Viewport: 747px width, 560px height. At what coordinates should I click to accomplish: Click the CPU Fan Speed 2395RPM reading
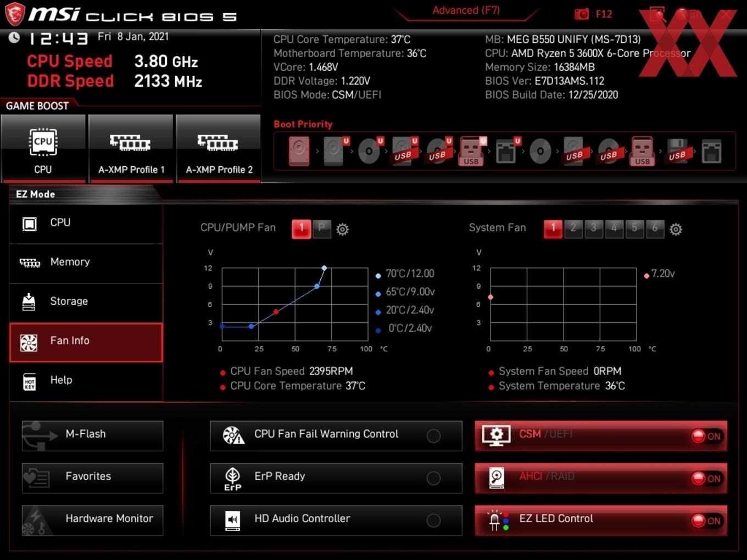pos(292,371)
